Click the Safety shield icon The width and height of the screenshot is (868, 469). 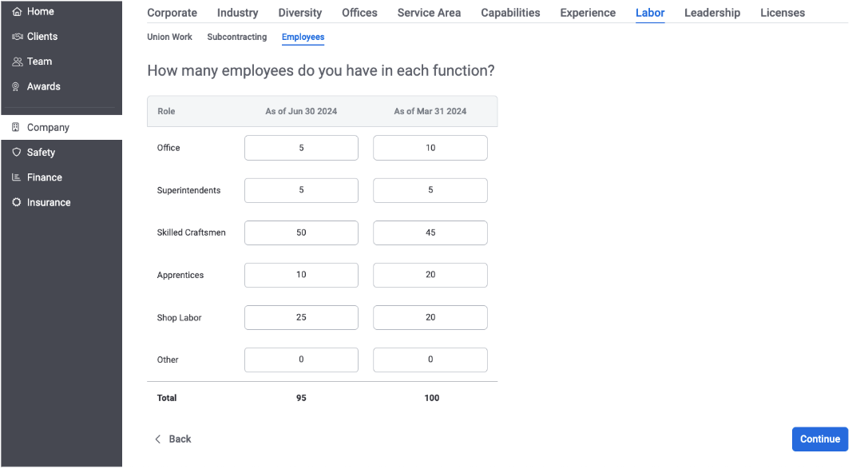pos(17,153)
